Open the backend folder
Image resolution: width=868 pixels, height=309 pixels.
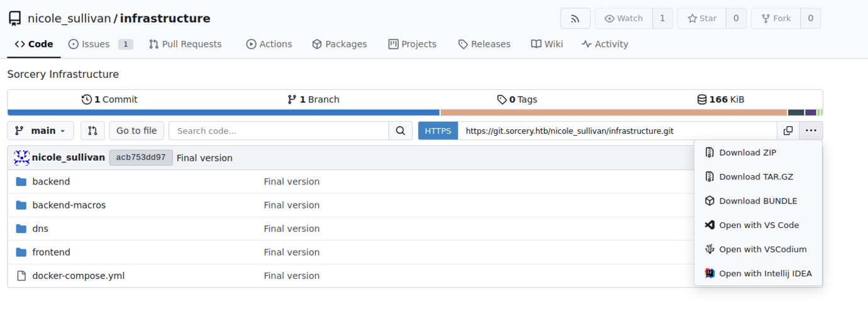51,182
